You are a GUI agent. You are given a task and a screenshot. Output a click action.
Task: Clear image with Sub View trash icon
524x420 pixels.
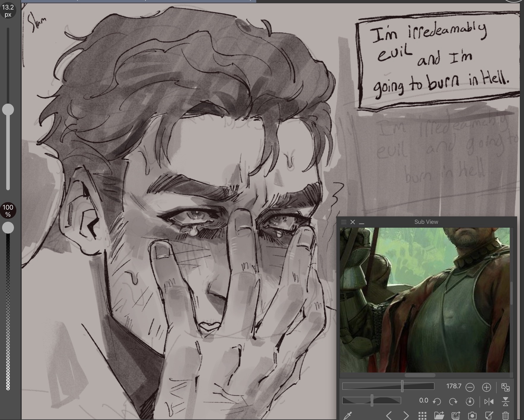click(x=505, y=416)
